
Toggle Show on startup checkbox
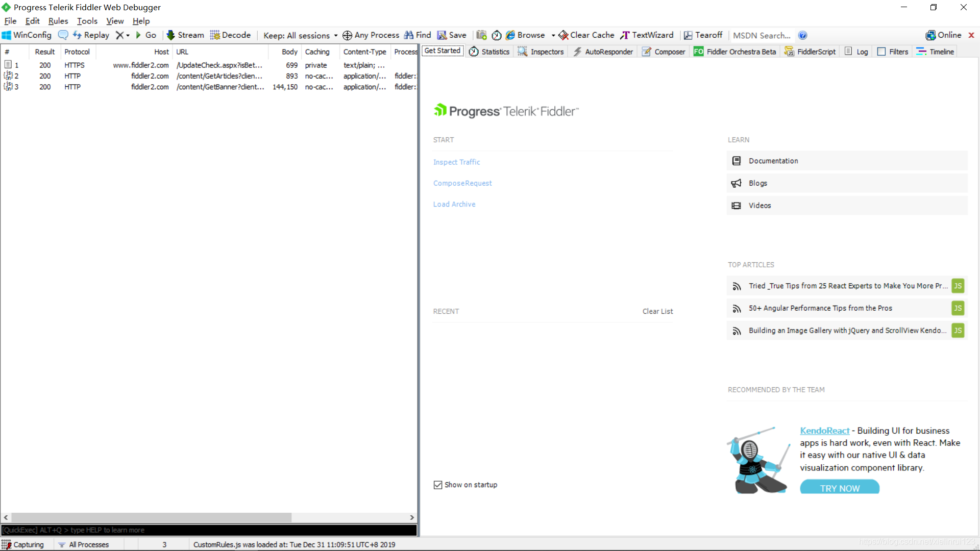coord(438,484)
